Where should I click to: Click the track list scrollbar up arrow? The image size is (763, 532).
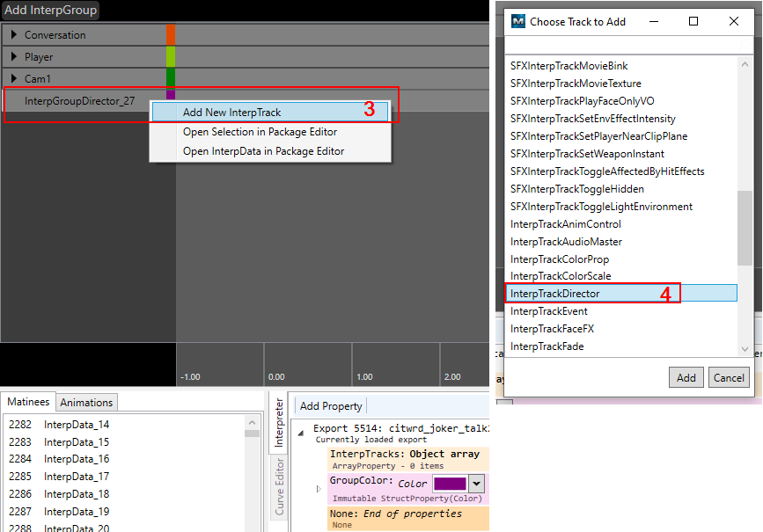(x=745, y=64)
